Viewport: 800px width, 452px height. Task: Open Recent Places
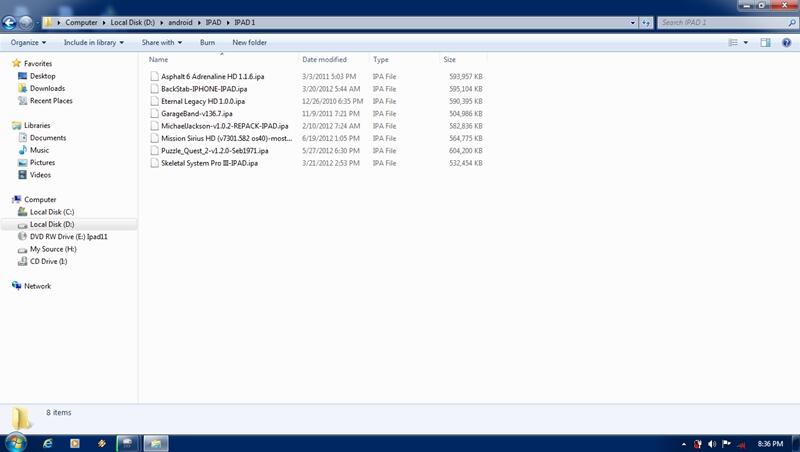45,101
